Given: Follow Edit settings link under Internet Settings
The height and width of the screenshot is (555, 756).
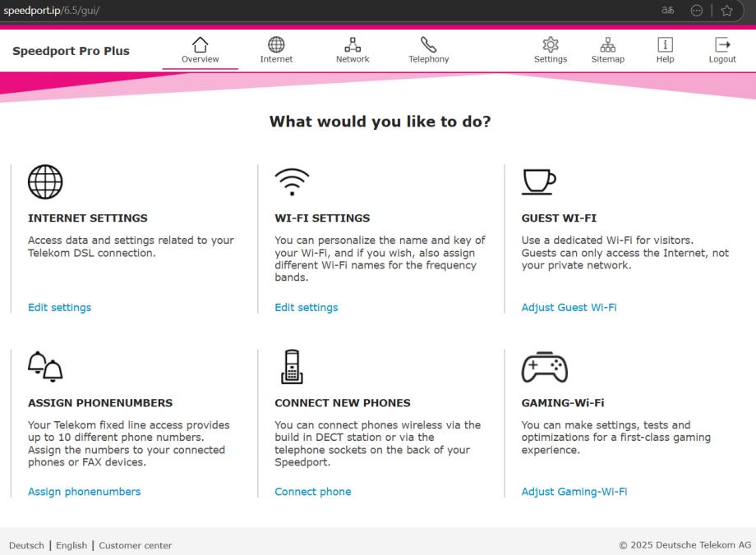Looking at the screenshot, I should (59, 307).
